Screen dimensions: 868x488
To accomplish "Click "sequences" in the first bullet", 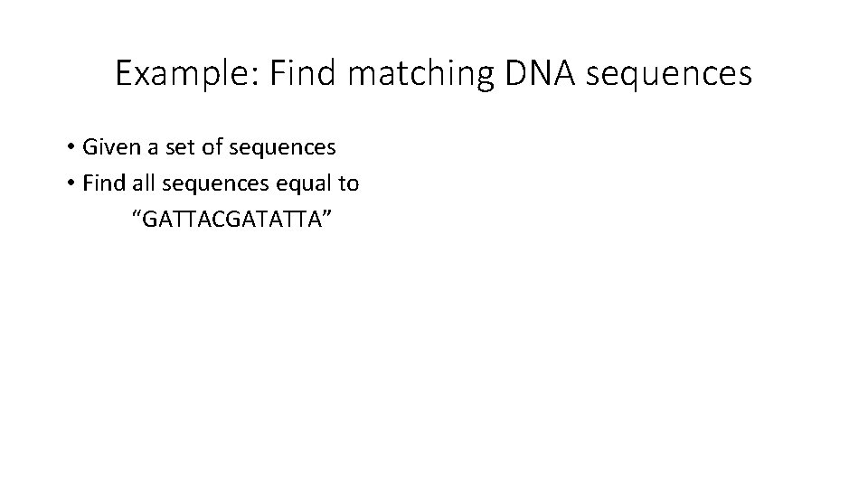I will pos(285,147).
